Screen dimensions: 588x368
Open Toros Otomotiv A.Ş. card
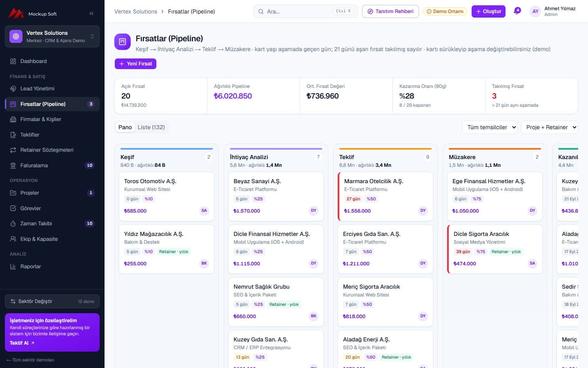coord(167,196)
